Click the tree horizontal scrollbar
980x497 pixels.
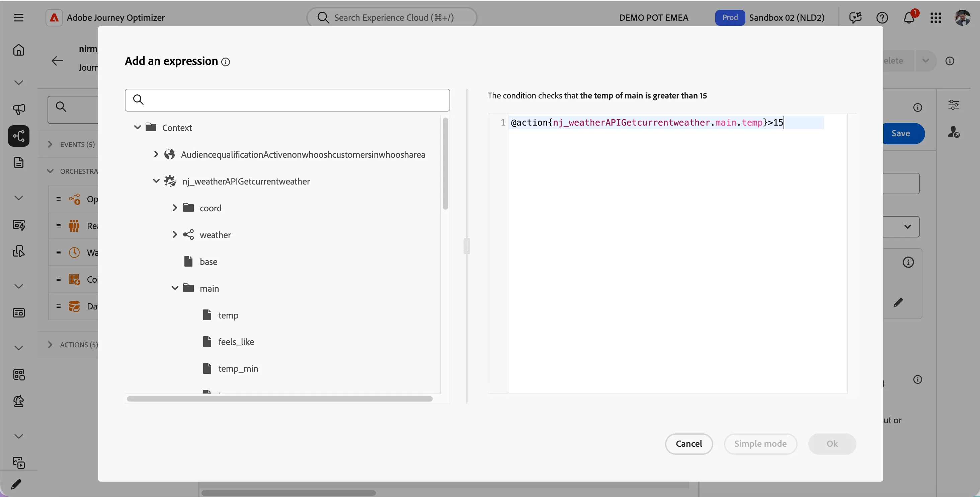279,399
